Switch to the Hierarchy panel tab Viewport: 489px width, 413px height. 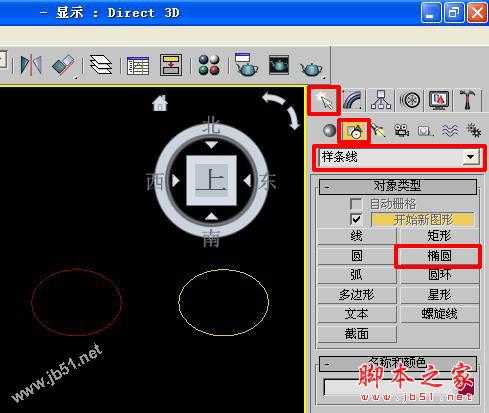(381, 100)
